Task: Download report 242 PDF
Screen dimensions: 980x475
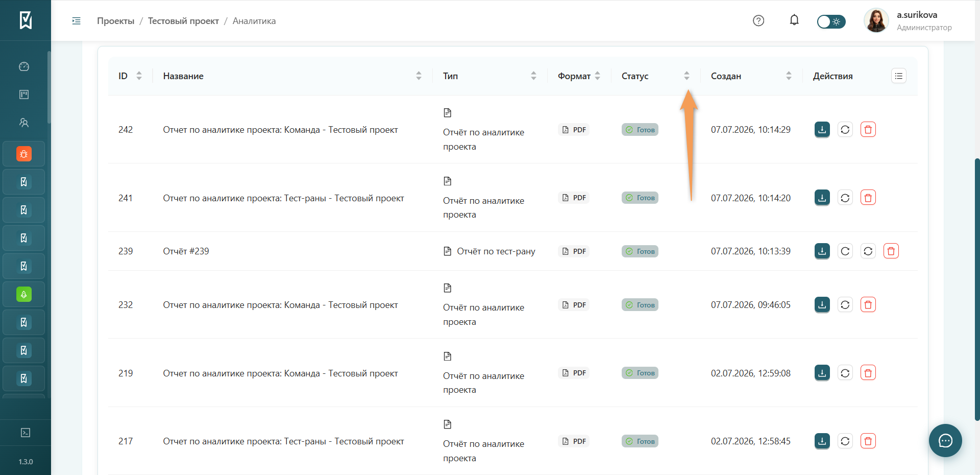Action: coord(822,130)
